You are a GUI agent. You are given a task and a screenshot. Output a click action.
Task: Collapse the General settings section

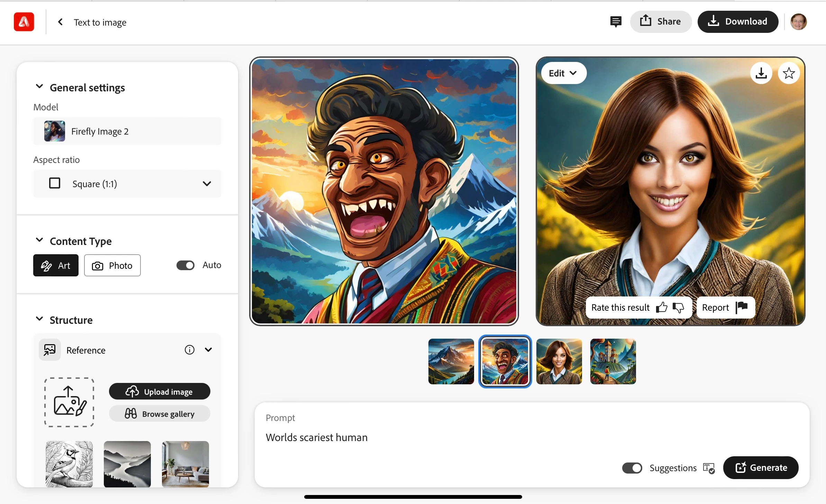click(x=39, y=87)
